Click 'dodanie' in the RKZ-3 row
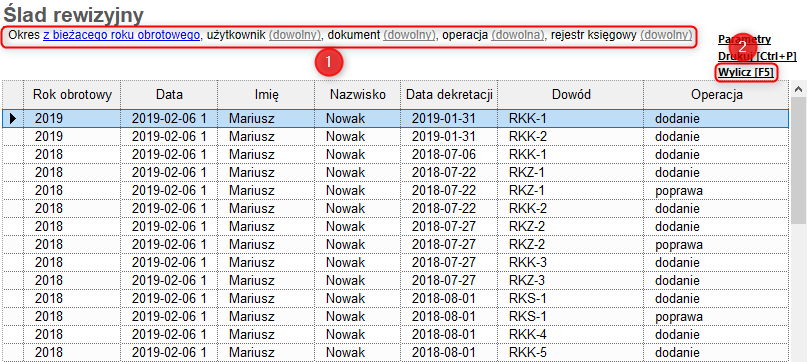 716,280
